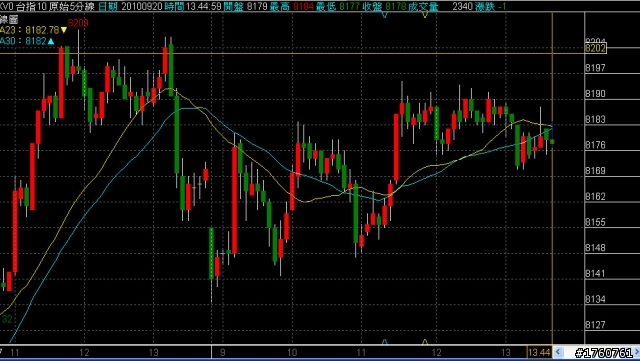Select the highlighted 13.44 time axis label

(x=539, y=352)
